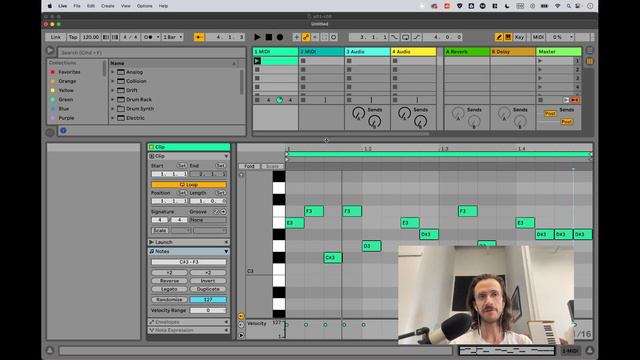Select the B Delay return track header
This screenshot has width=640, height=360.
(x=513, y=52)
